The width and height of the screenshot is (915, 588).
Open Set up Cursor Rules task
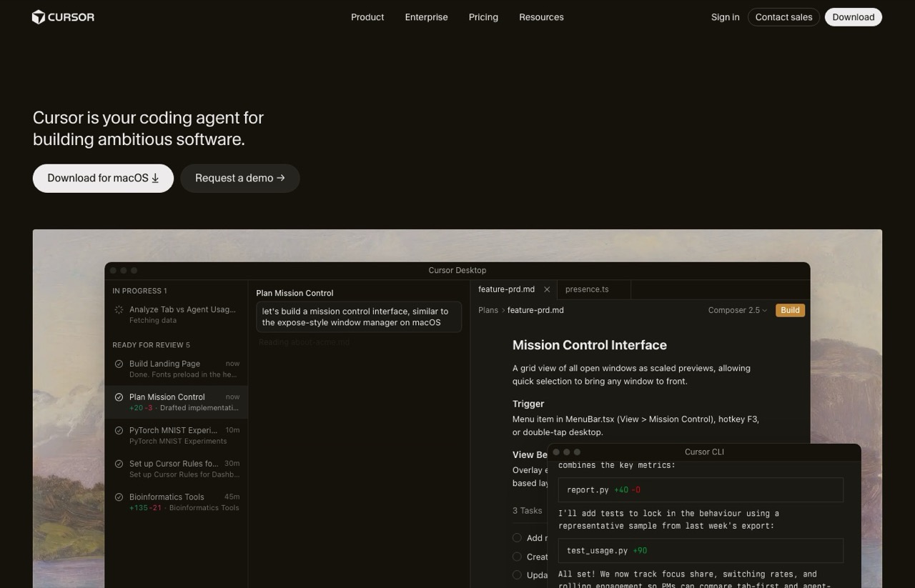coord(176,469)
